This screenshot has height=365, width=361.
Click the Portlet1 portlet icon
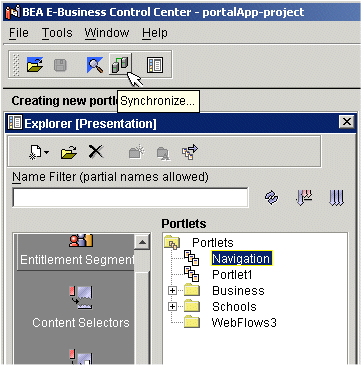click(192, 274)
